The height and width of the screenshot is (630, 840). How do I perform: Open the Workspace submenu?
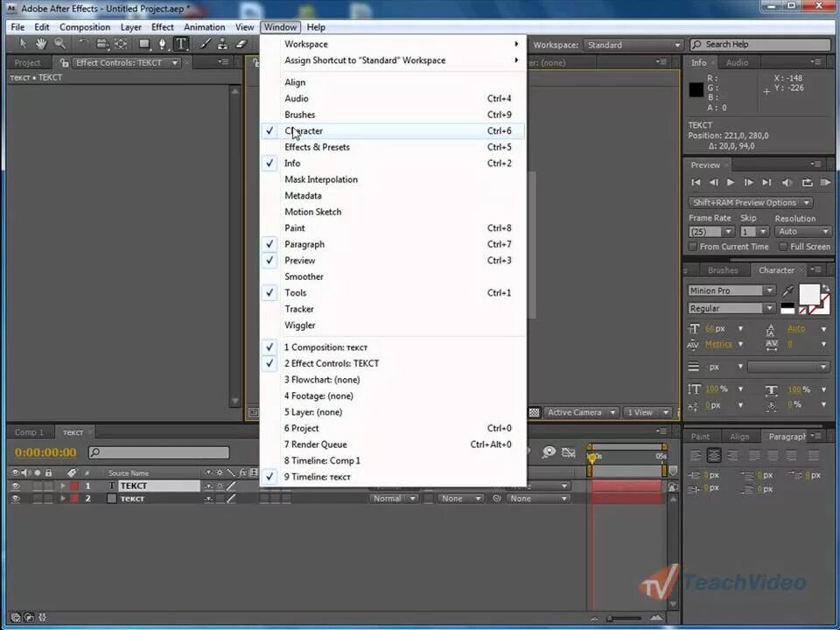(393, 44)
